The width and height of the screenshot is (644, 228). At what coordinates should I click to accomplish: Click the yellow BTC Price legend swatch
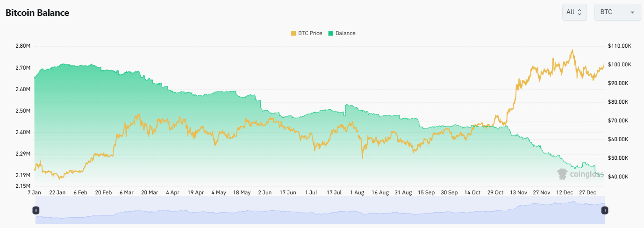tap(293, 33)
